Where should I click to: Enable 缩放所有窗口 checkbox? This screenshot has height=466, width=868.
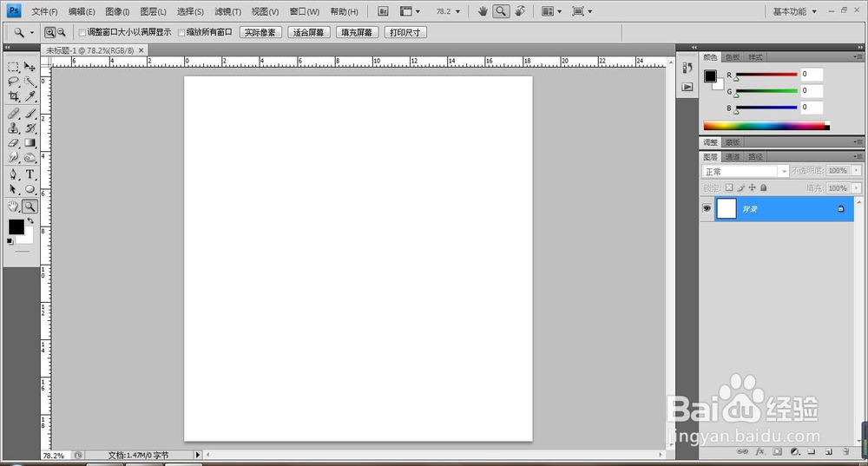181,33
